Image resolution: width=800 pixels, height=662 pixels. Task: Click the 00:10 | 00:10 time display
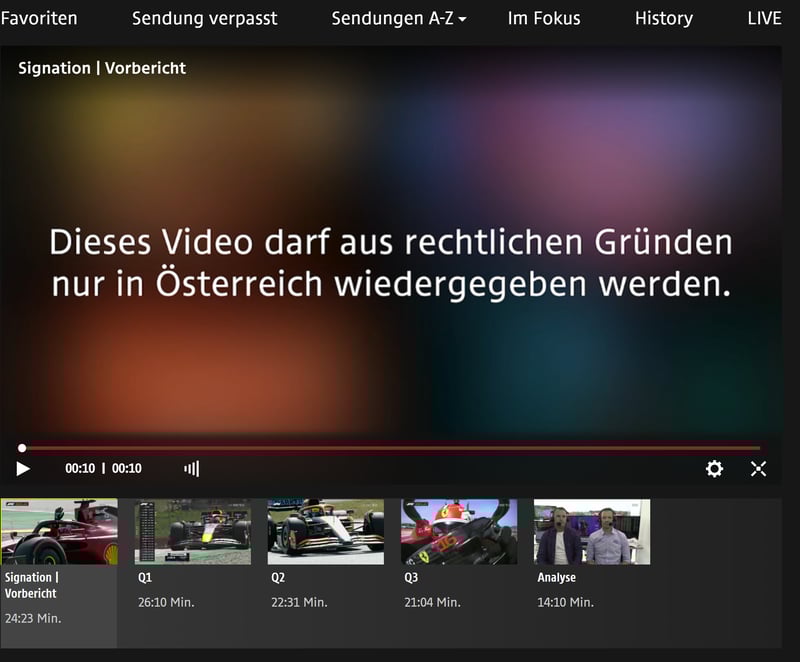click(x=104, y=468)
